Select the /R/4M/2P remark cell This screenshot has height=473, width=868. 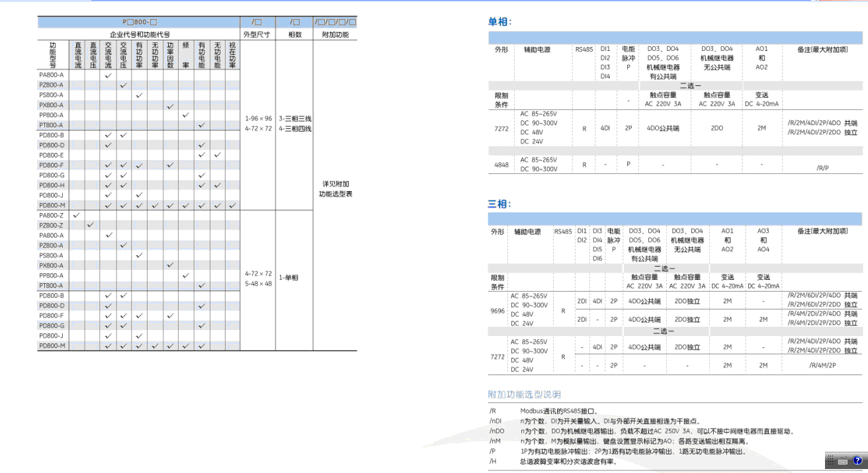pyautogui.click(x=822, y=365)
